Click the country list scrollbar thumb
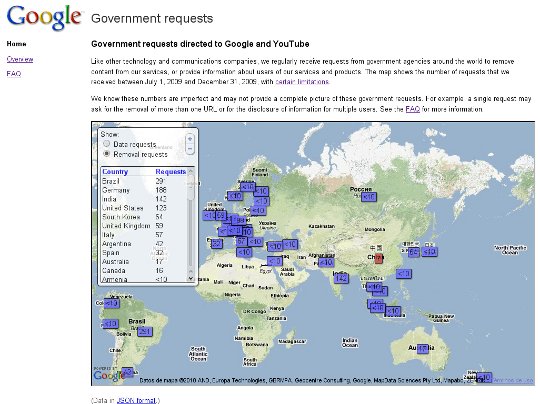 point(191,187)
